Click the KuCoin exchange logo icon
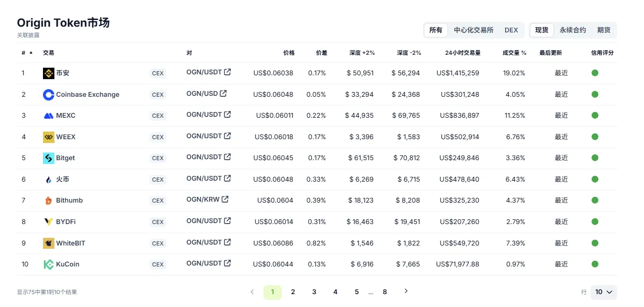 click(48, 265)
